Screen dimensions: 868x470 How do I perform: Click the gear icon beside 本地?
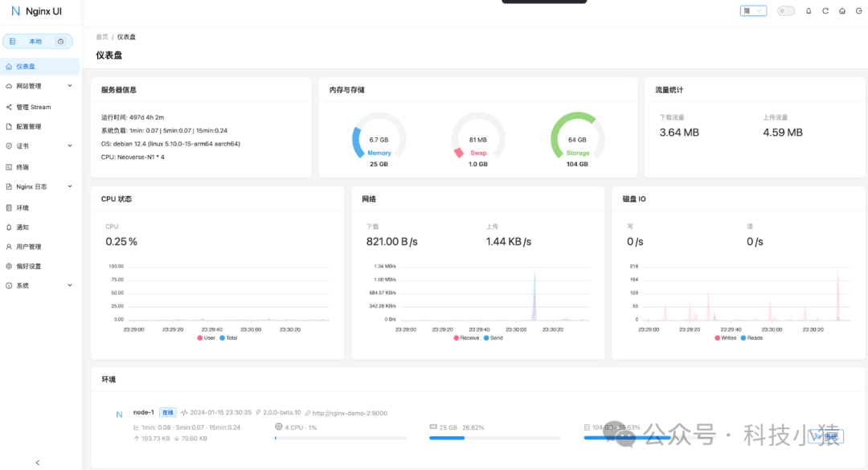(60, 41)
